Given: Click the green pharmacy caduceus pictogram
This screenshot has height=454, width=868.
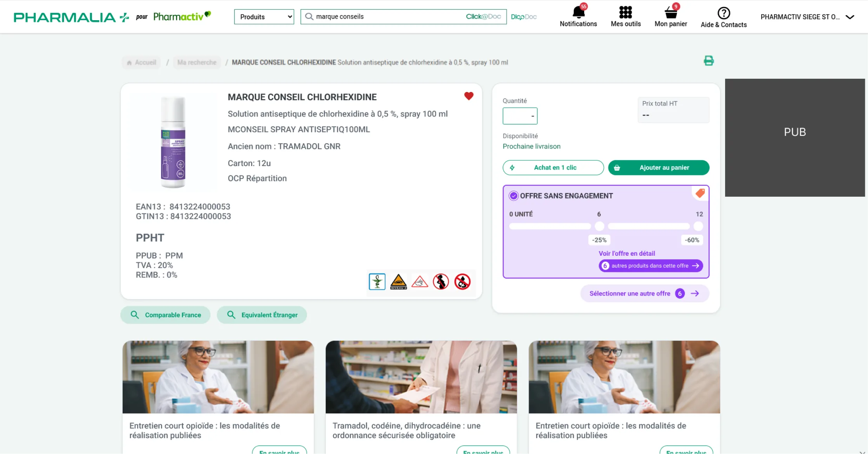Looking at the screenshot, I should pyautogui.click(x=377, y=282).
